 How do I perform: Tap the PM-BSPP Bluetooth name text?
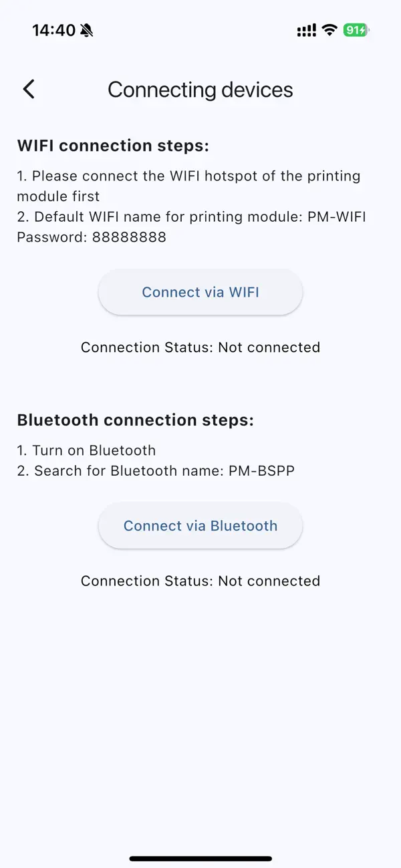[261, 470]
